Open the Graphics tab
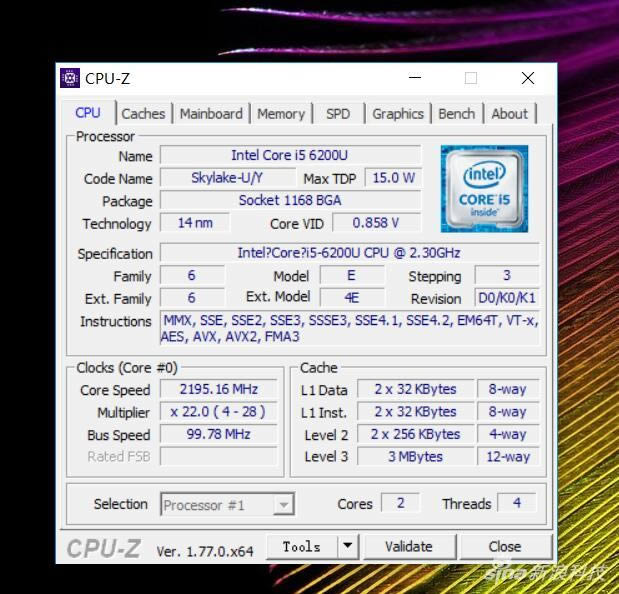This screenshot has width=619, height=594. (398, 114)
